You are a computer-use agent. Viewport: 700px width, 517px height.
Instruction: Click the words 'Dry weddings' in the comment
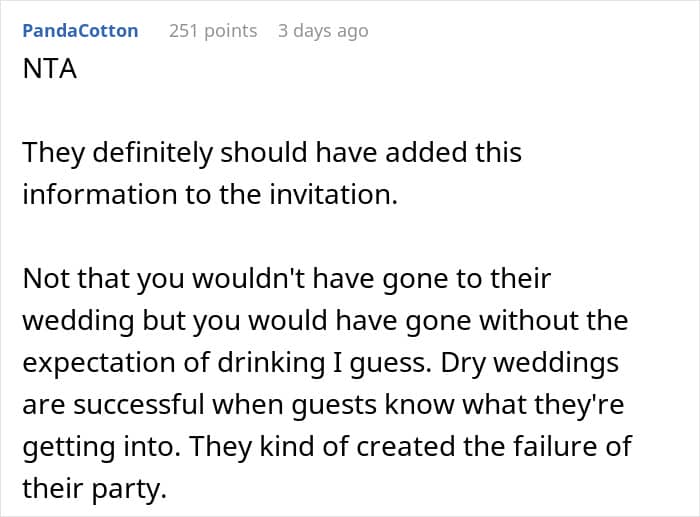[x=530, y=363]
